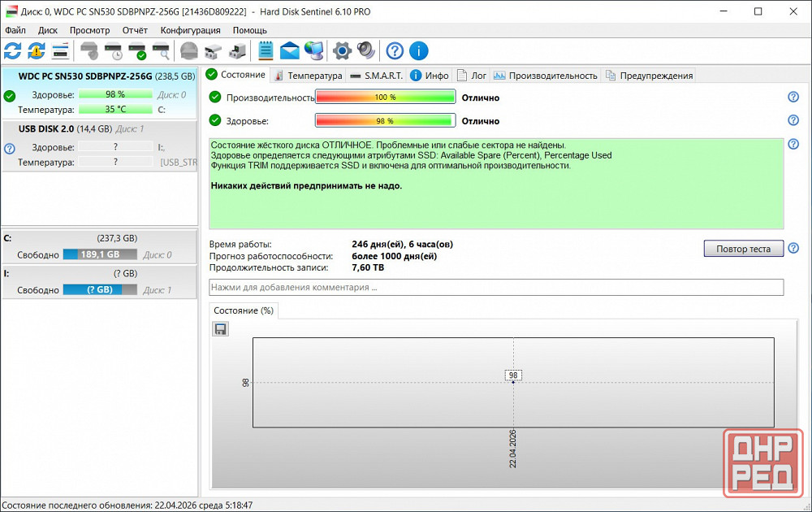The height and width of the screenshot is (512, 812).
Task: Save the status graph with floppy icon
Action: point(220,328)
